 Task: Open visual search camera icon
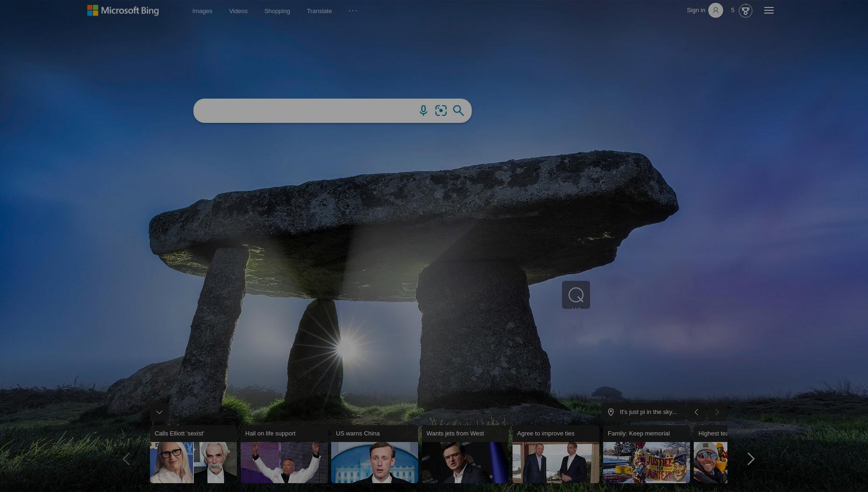pyautogui.click(x=441, y=111)
